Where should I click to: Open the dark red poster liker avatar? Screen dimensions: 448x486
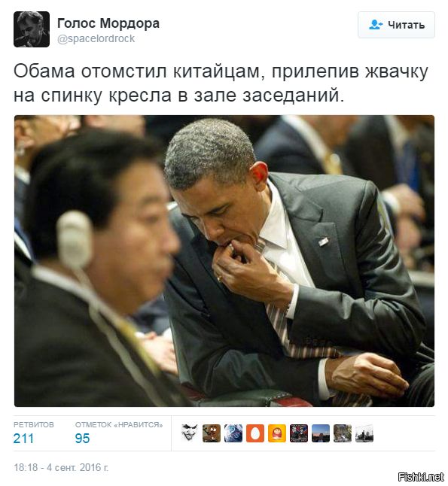coord(299,433)
